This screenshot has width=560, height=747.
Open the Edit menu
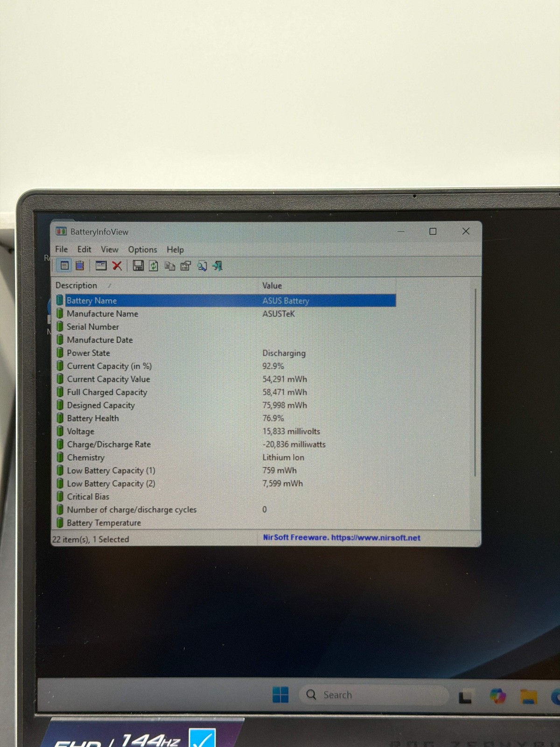(84, 249)
